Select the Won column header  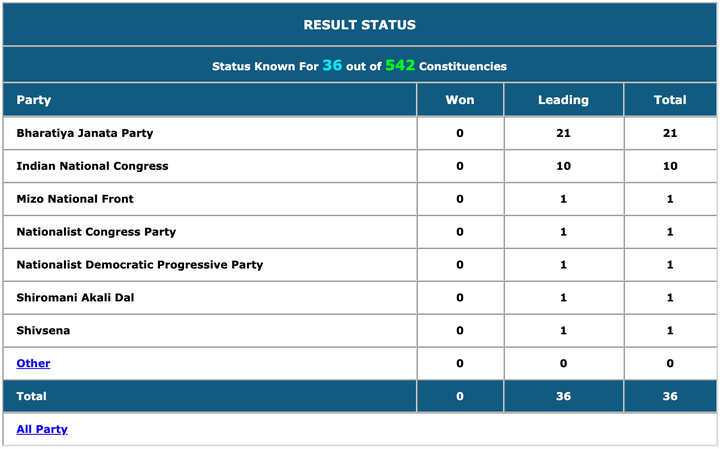(460, 100)
